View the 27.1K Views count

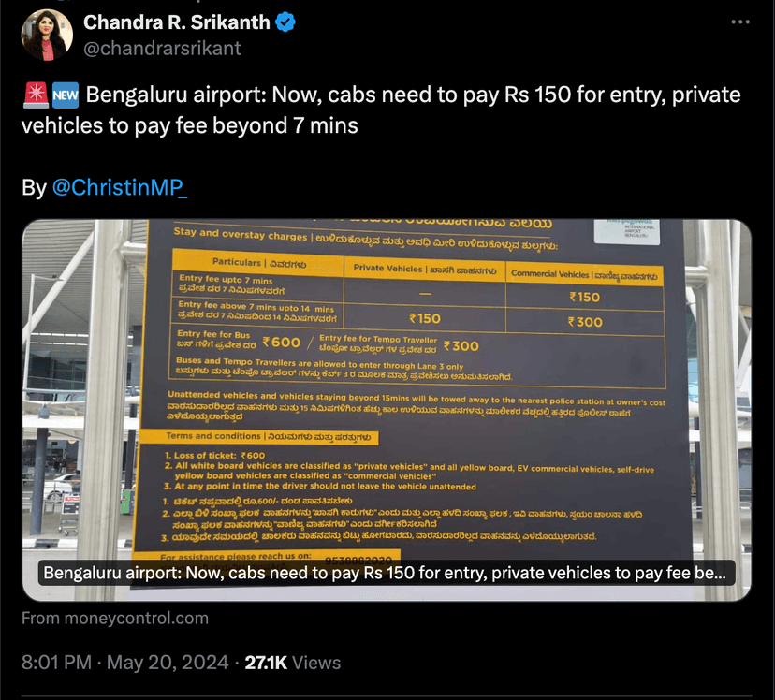[x=292, y=663]
